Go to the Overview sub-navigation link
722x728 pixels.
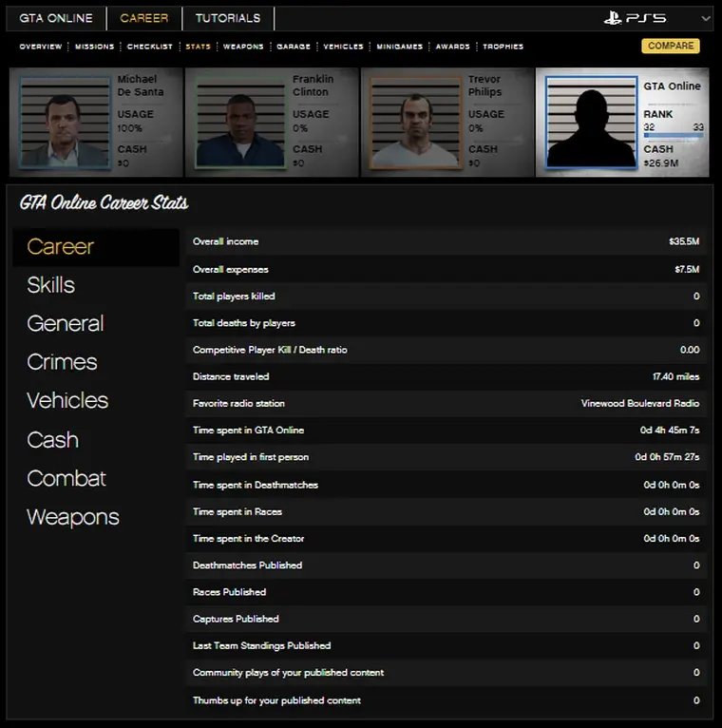(41, 47)
